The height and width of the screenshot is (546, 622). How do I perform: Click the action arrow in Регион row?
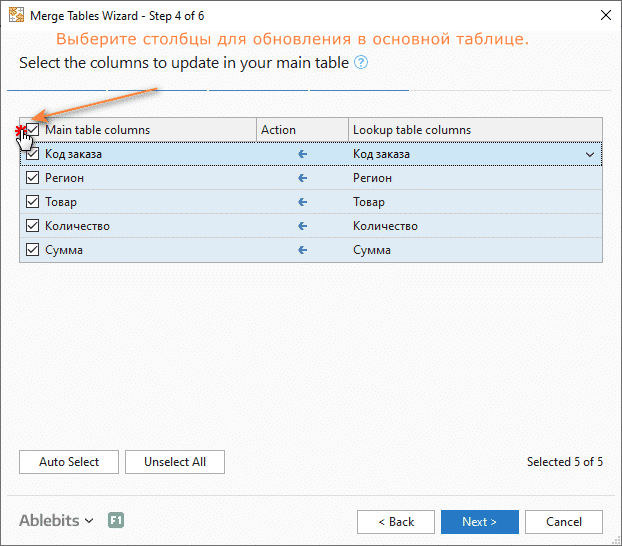(x=303, y=178)
